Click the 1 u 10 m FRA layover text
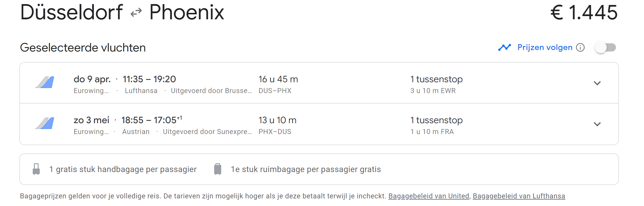This screenshot has width=644, height=206. 432,132
